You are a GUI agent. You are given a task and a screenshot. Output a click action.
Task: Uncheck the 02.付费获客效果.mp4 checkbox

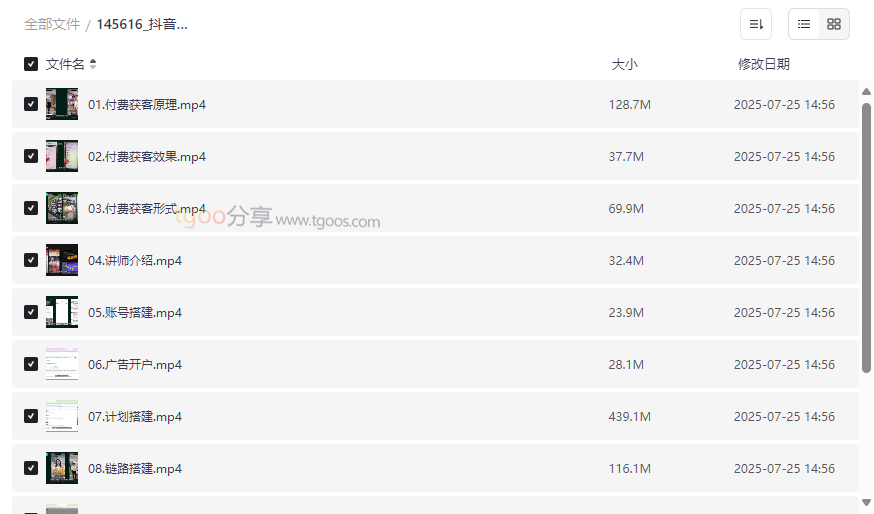point(31,157)
